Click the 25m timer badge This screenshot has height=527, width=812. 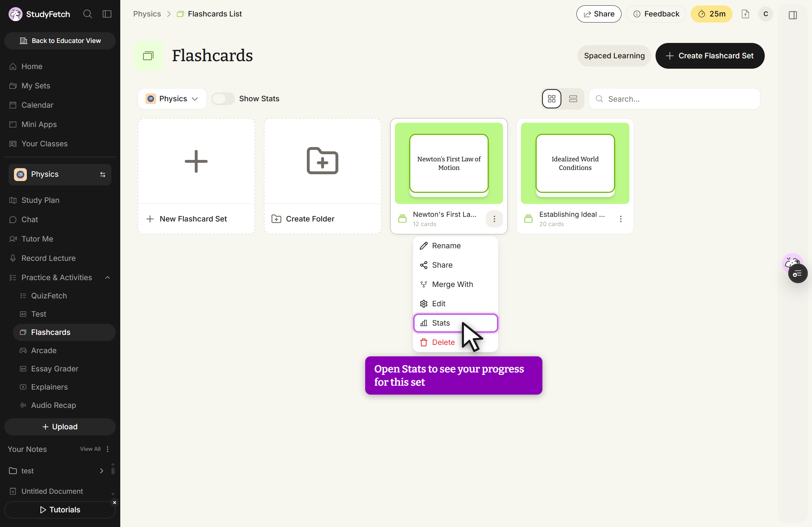tap(711, 14)
